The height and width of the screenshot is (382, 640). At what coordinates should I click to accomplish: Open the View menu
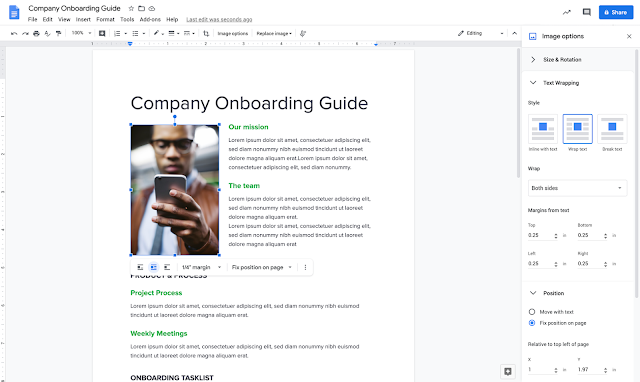64,19
